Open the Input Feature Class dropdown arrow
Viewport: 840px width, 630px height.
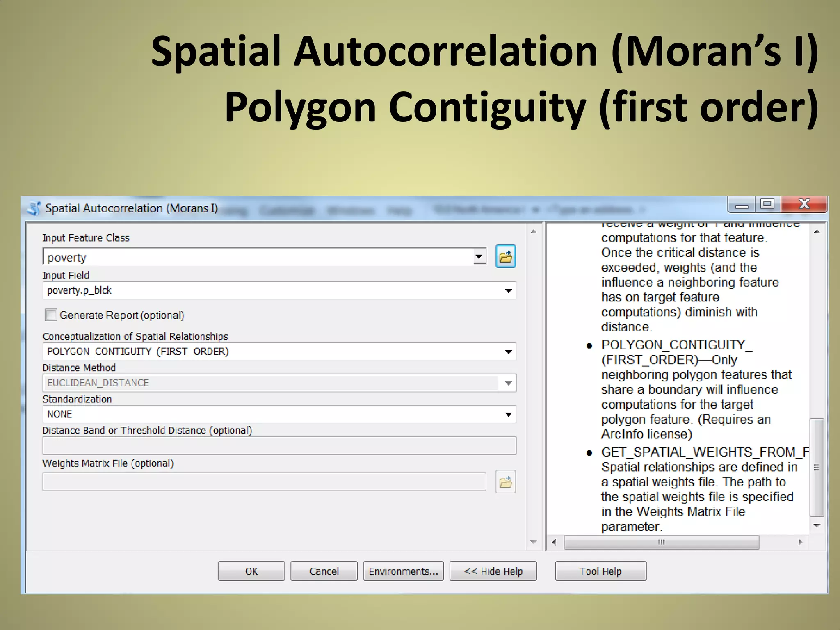pos(479,257)
